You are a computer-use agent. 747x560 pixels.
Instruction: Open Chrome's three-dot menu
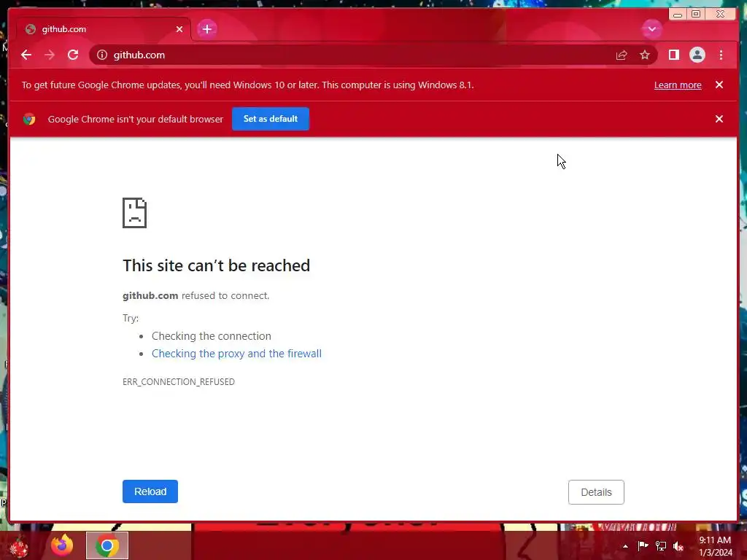coord(721,55)
